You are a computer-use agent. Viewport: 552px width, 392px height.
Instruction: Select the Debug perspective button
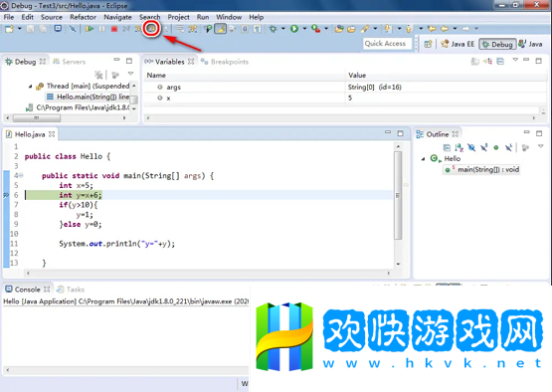497,44
